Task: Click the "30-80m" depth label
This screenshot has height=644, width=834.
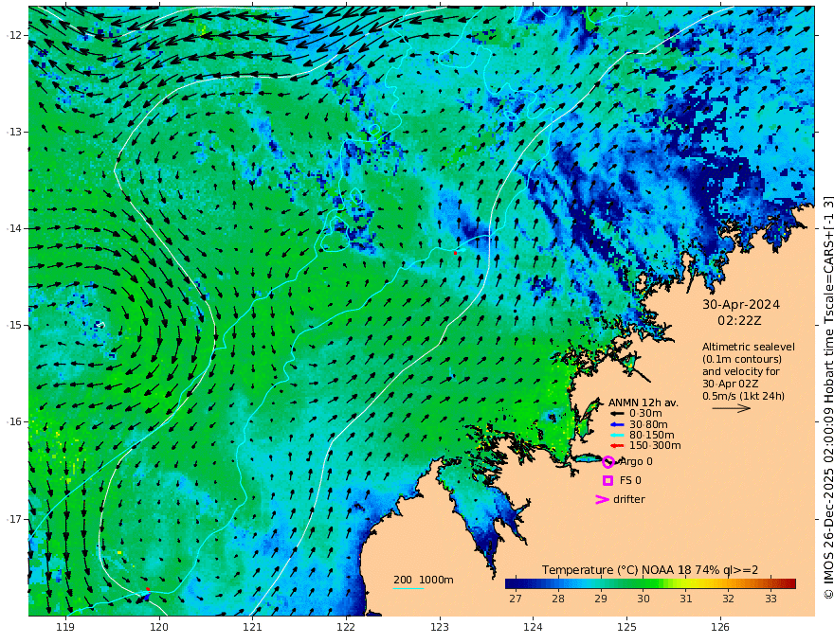Action: tap(648, 424)
